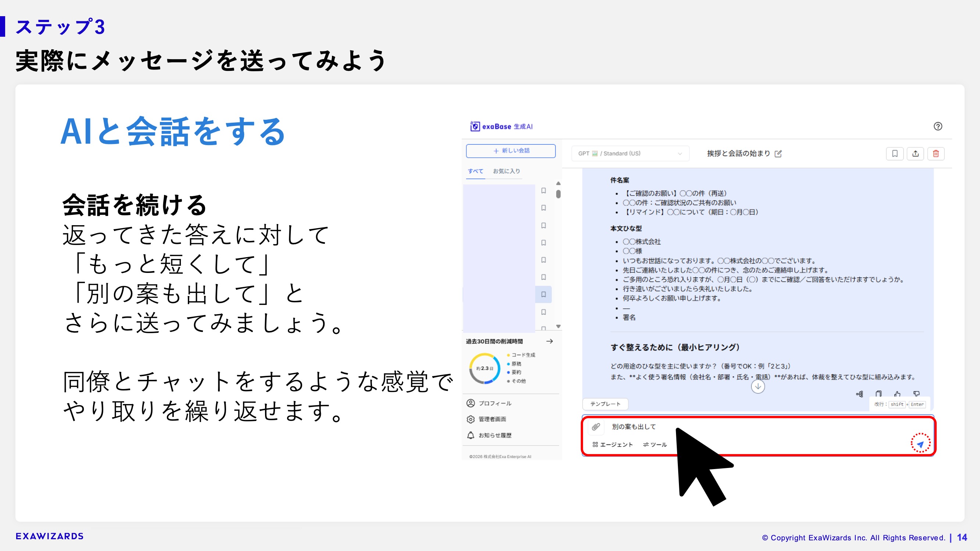Open 管理者画面 admin settings
980x551 pixels.
pyautogui.click(x=486, y=419)
